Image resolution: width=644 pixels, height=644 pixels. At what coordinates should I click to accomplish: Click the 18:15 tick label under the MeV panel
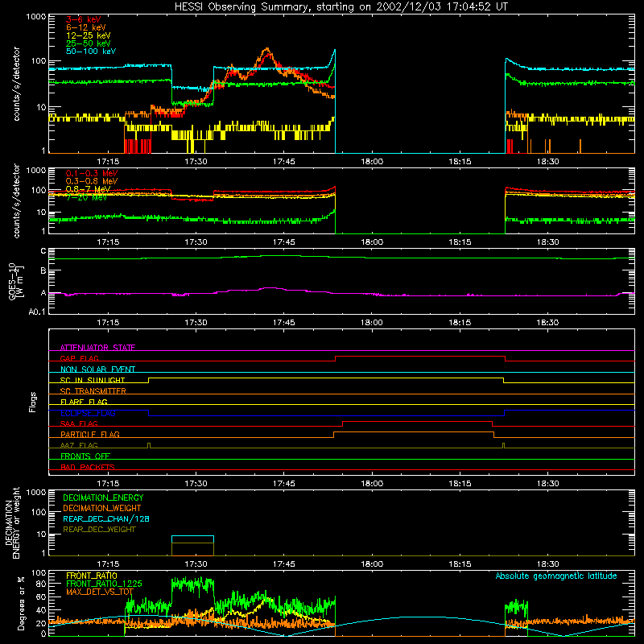coord(460,242)
